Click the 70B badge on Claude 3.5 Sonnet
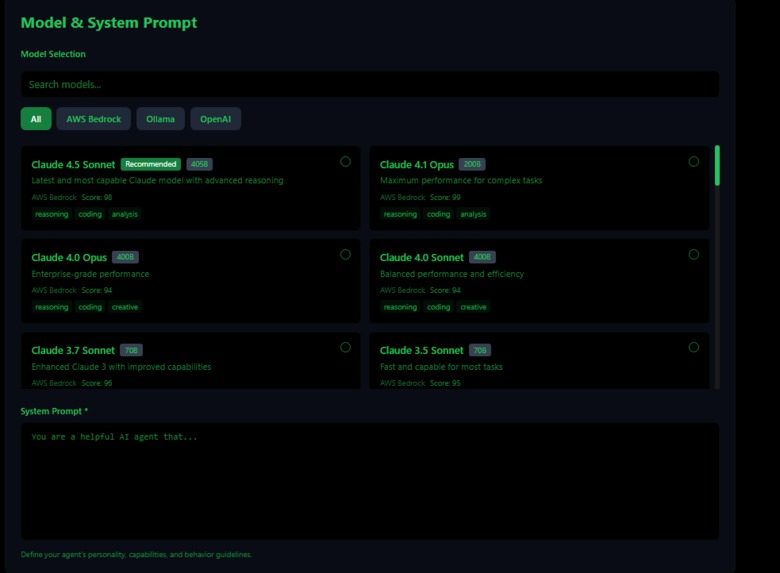This screenshot has width=780, height=573. point(480,350)
